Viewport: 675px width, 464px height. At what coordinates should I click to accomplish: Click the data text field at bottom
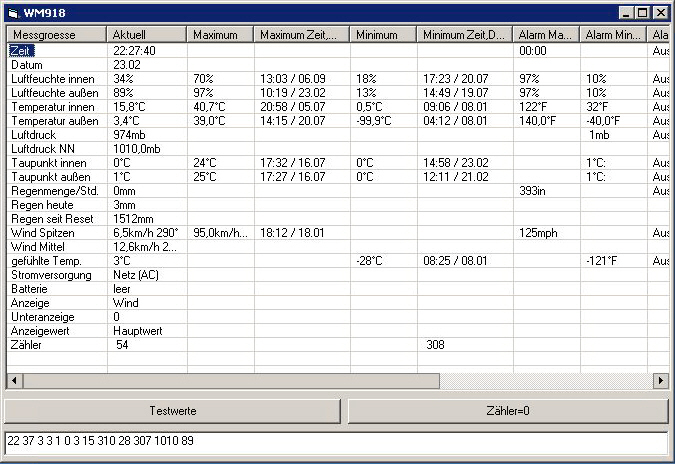(336, 441)
